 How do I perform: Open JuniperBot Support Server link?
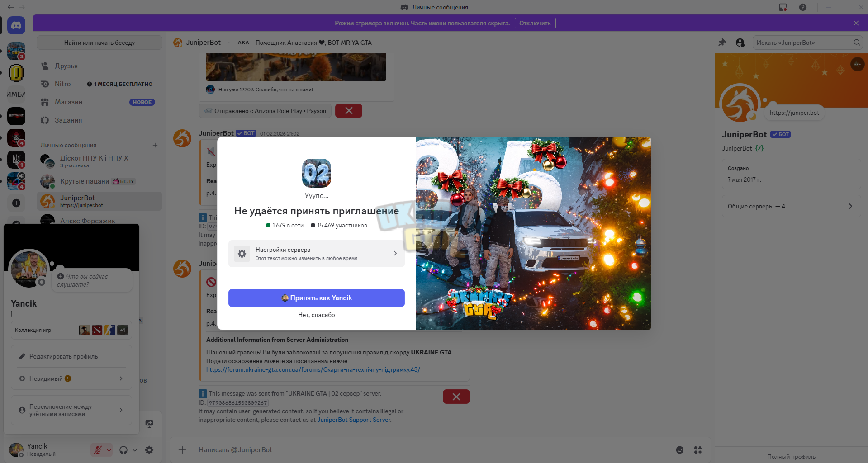[354, 420]
